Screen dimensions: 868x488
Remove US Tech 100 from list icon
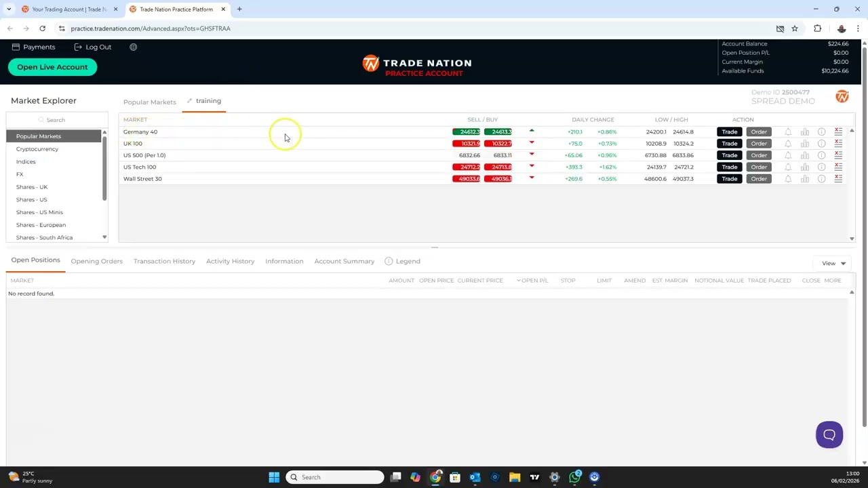(838, 167)
